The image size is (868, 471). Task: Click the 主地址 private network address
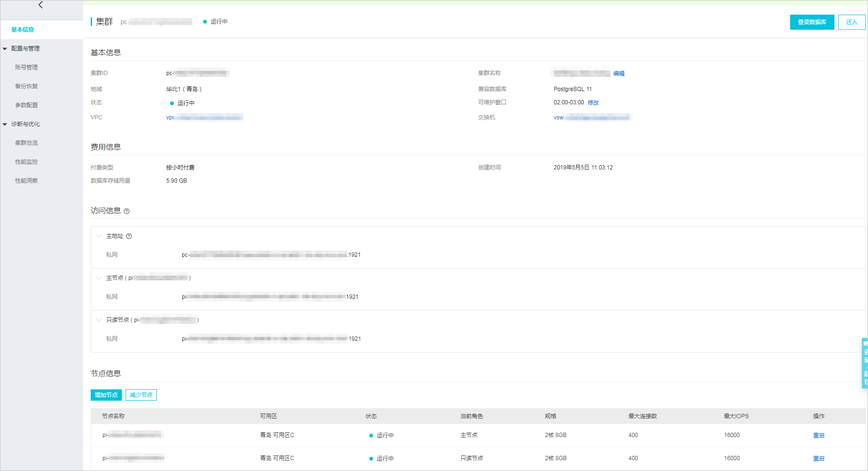coord(271,255)
